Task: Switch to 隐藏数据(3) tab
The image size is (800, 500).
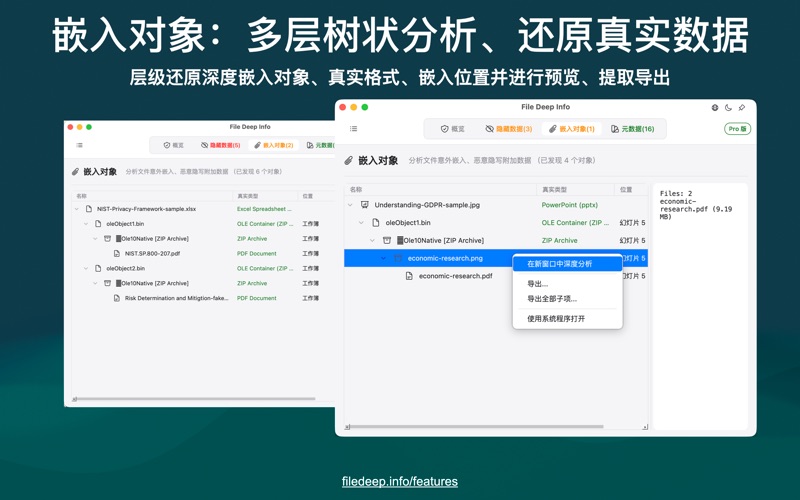Action: [x=508, y=129]
